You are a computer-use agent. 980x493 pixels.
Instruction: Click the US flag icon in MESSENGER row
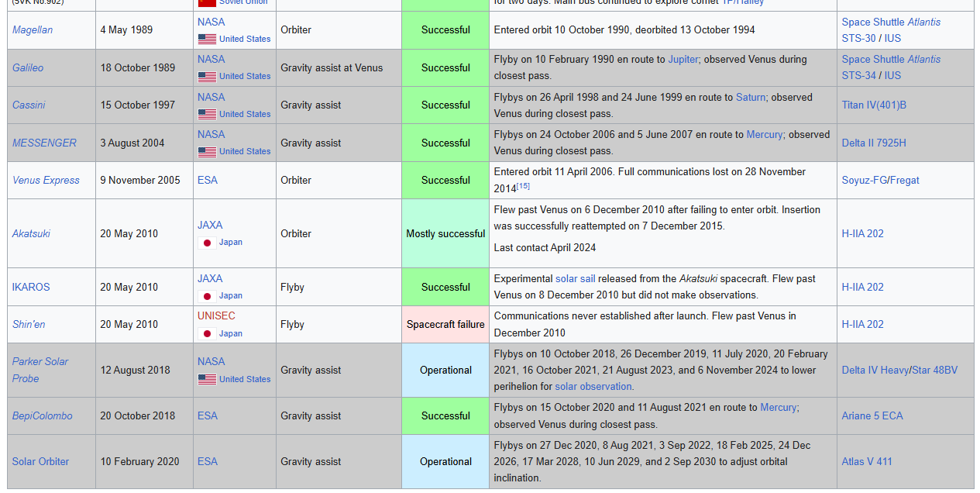point(207,152)
